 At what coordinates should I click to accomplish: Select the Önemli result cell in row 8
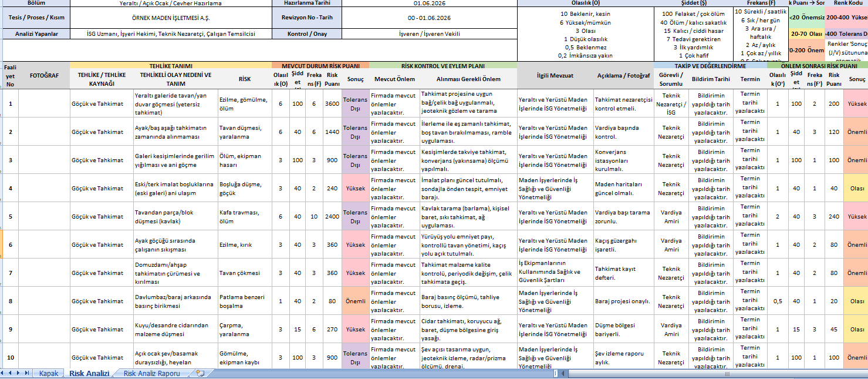(x=355, y=301)
